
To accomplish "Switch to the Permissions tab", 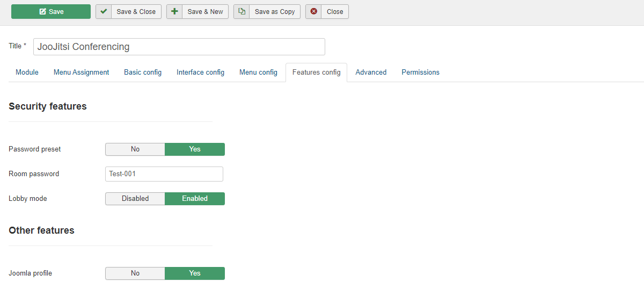I will pos(420,73).
